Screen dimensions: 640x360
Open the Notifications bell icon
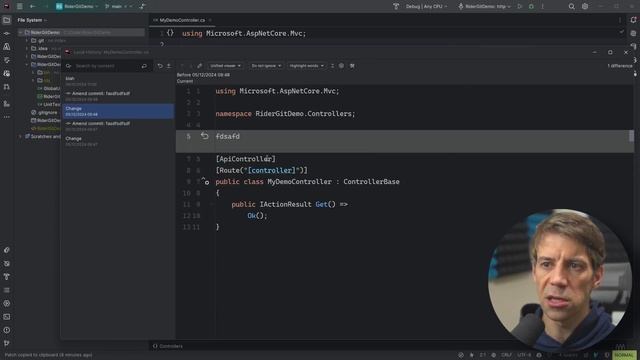pyautogui.click(x=633, y=20)
